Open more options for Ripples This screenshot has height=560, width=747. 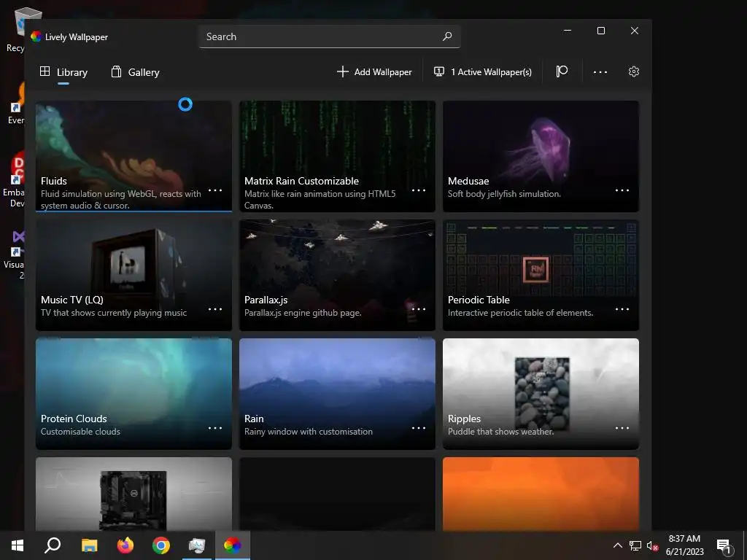pyautogui.click(x=622, y=427)
